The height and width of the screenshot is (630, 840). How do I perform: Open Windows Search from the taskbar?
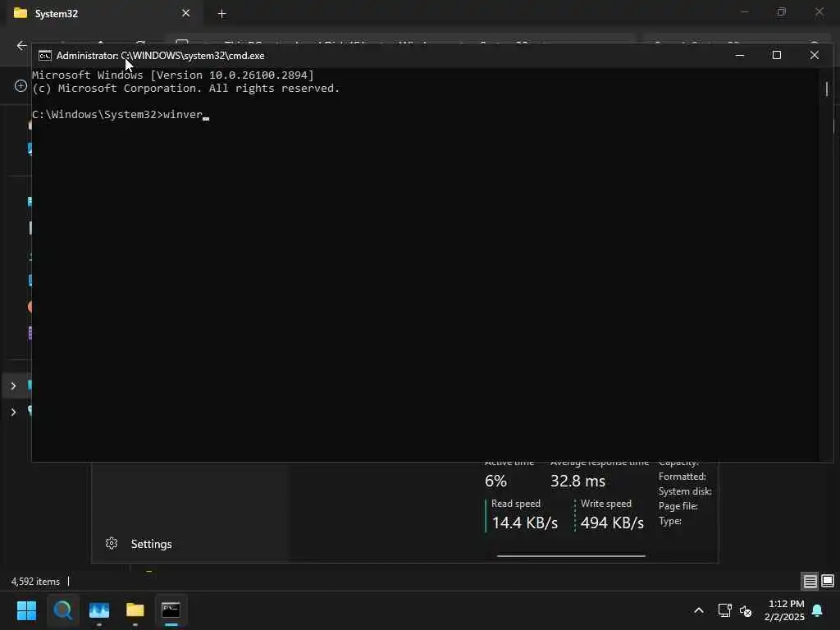[x=62, y=610]
